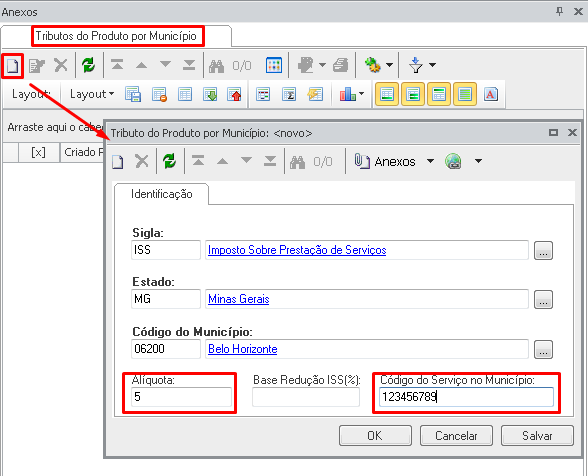The image size is (588, 476).
Task: Go to first record in Anexos toolbar
Action: click(117, 65)
